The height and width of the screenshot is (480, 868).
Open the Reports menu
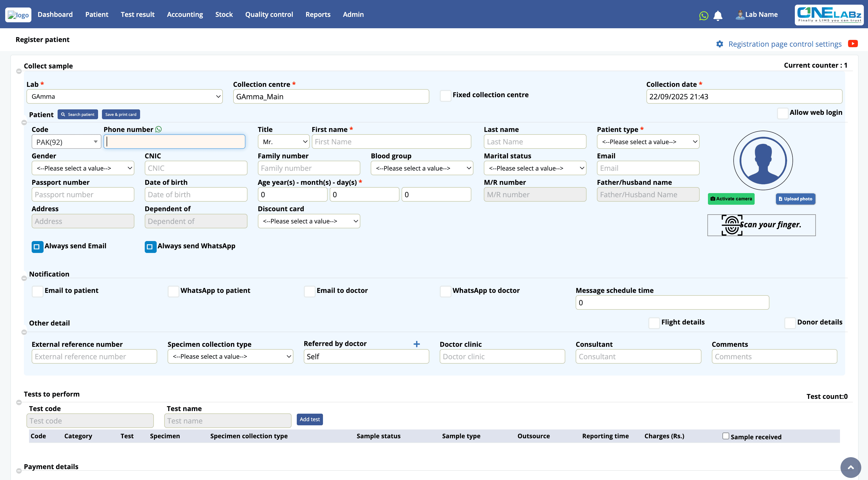point(318,15)
